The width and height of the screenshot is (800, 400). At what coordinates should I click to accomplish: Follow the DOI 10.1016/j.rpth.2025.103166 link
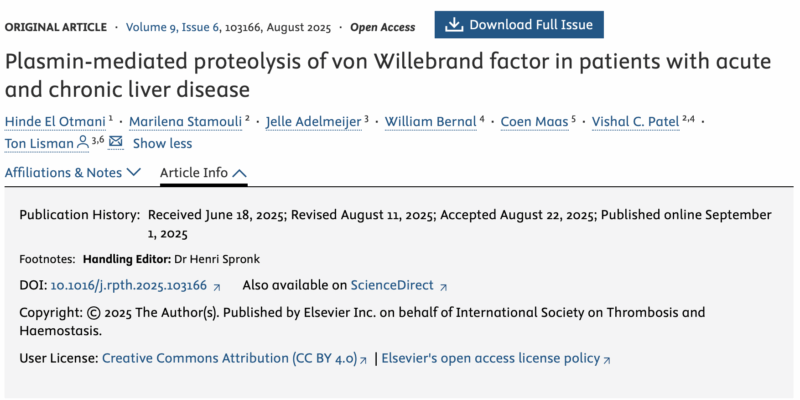click(x=128, y=286)
